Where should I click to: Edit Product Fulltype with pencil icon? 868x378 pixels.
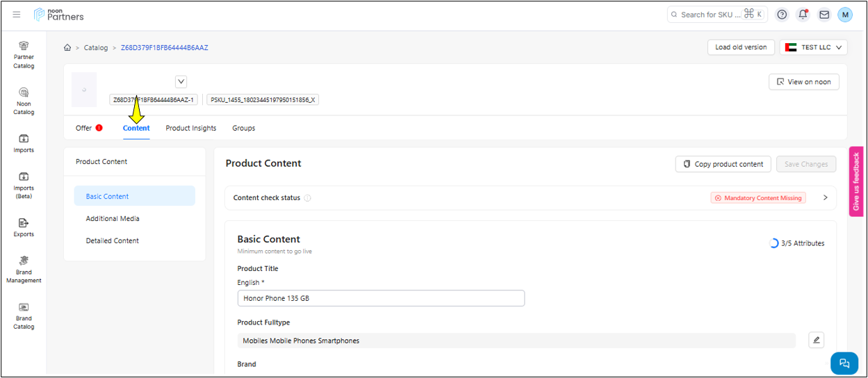817,340
